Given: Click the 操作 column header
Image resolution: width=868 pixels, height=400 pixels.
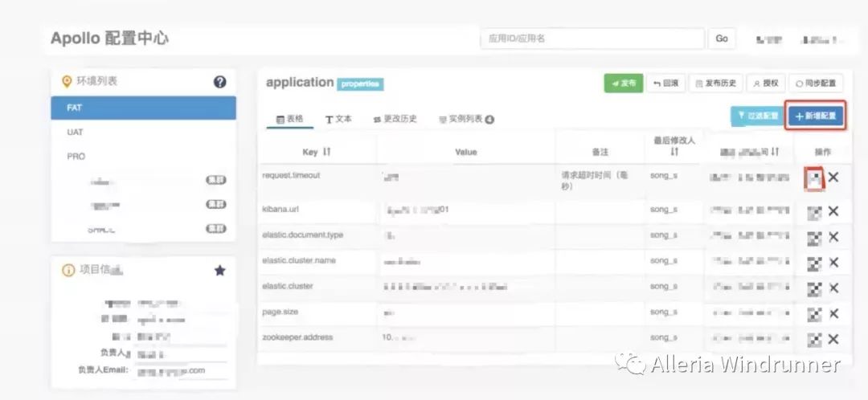Looking at the screenshot, I should [x=823, y=152].
